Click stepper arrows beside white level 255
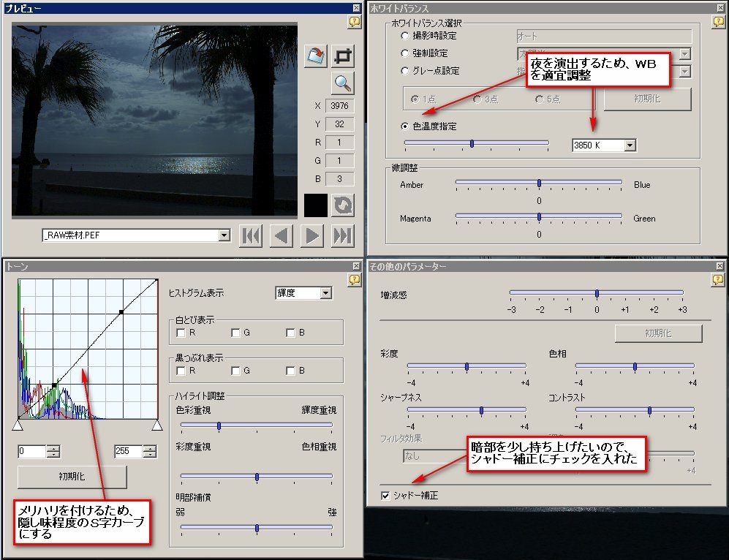The width and height of the screenshot is (729, 560). (x=150, y=451)
